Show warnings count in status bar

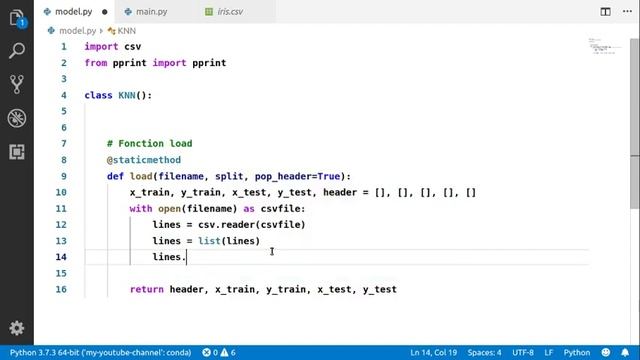coord(228,352)
